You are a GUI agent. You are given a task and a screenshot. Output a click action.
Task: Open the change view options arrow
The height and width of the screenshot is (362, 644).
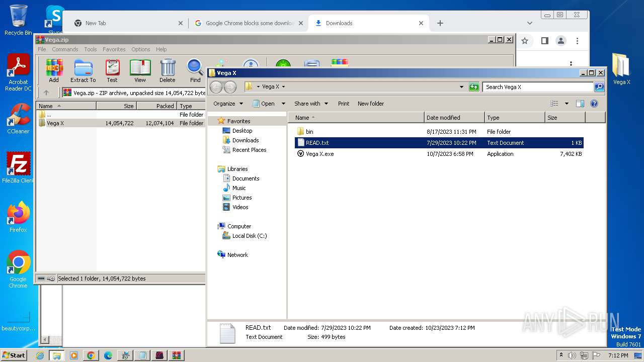pyautogui.click(x=567, y=104)
